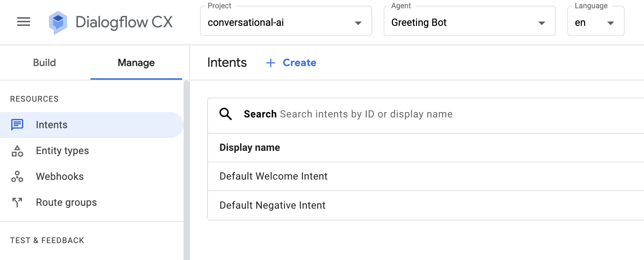Viewport: 644px width, 260px height.
Task: Click the Dialogflow CX title text
Action: point(124,22)
